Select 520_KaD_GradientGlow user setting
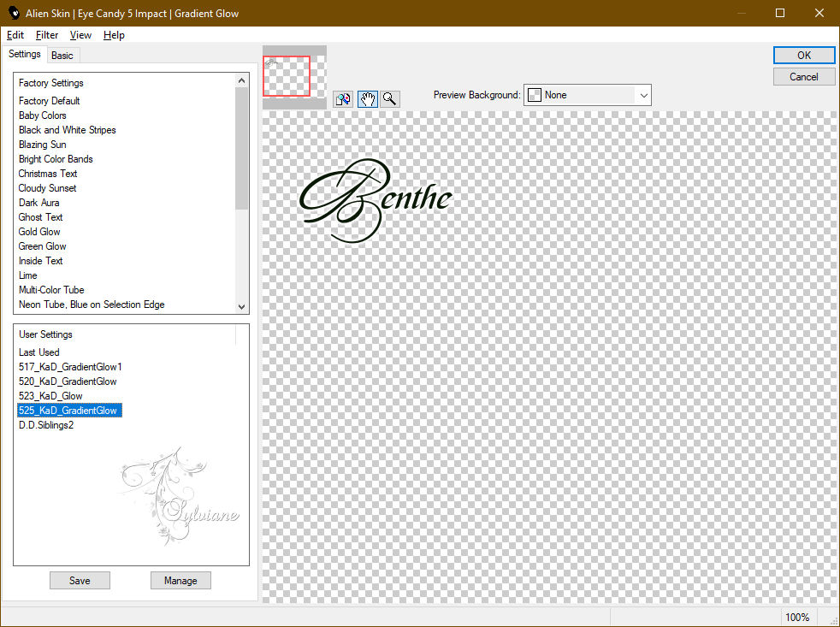This screenshot has width=840, height=627. [68, 381]
